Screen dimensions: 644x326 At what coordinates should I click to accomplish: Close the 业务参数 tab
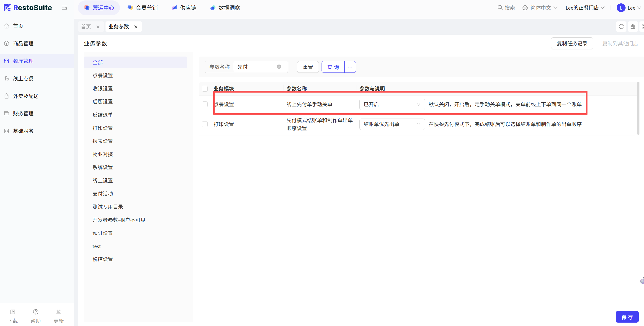pyautogui.click(x=136, y=27)
